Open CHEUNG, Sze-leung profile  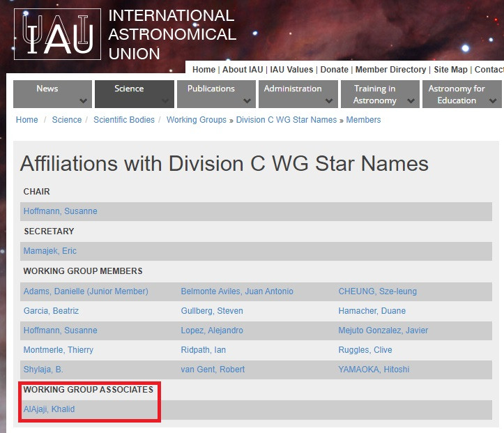[378, 291]
